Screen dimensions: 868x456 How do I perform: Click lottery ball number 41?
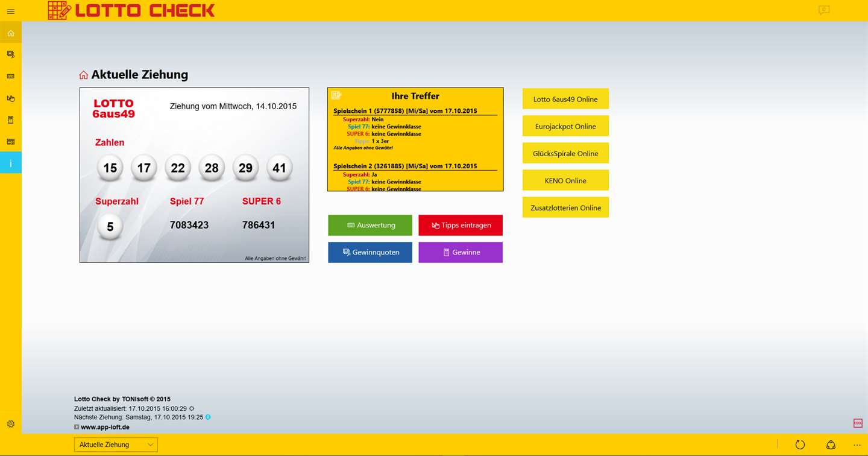(279, 168)
